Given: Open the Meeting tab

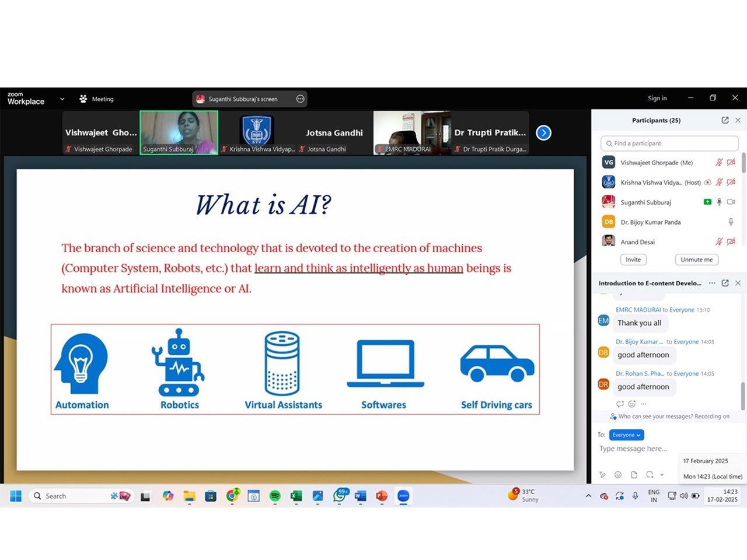Looking at the screenshot, I should [97, 99].
